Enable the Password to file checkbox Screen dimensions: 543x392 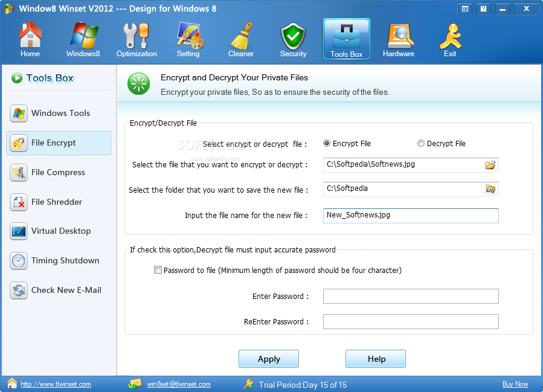158,270
